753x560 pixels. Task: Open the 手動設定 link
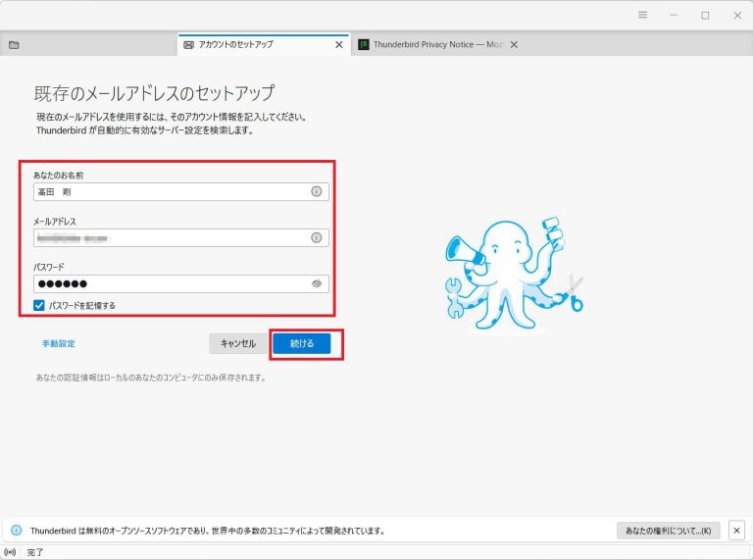coord(59,343)
